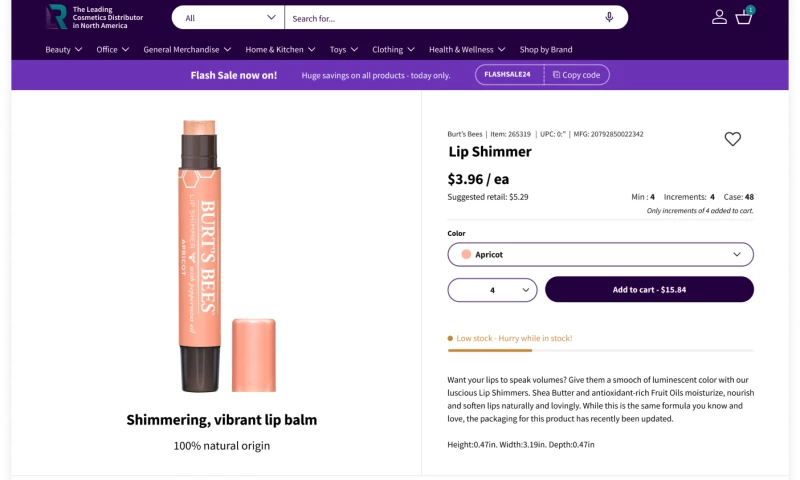Expand the All categories search dropdown
Viewport: 800px width, 480px height.
229,17
